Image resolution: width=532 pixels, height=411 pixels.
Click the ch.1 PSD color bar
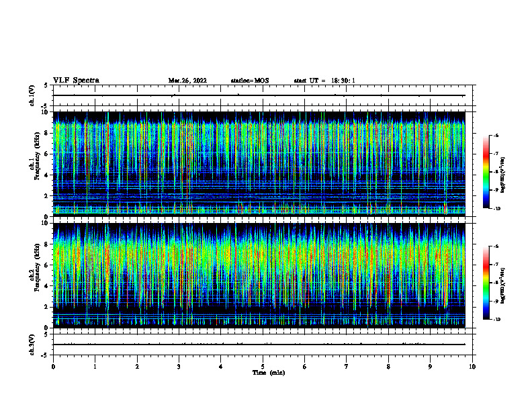click(486, 172)
